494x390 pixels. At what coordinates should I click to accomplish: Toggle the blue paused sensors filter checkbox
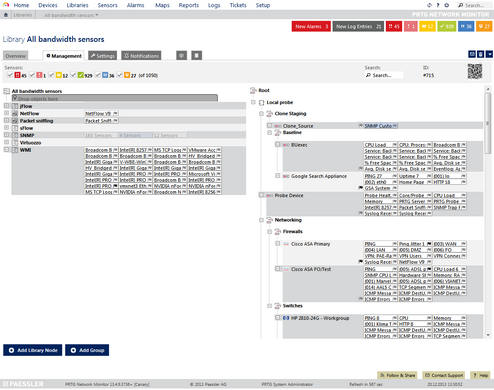[x=98, y=75]
